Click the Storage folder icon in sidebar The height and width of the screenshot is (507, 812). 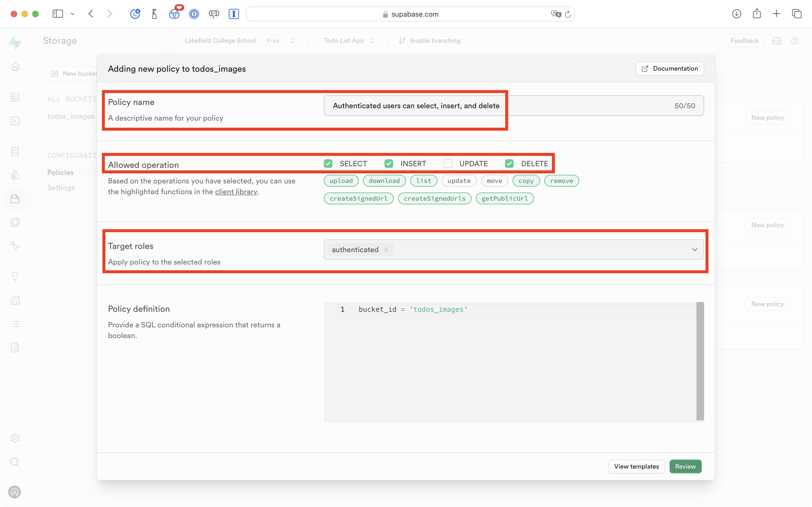pyautogui.click(x=15, y=199)
